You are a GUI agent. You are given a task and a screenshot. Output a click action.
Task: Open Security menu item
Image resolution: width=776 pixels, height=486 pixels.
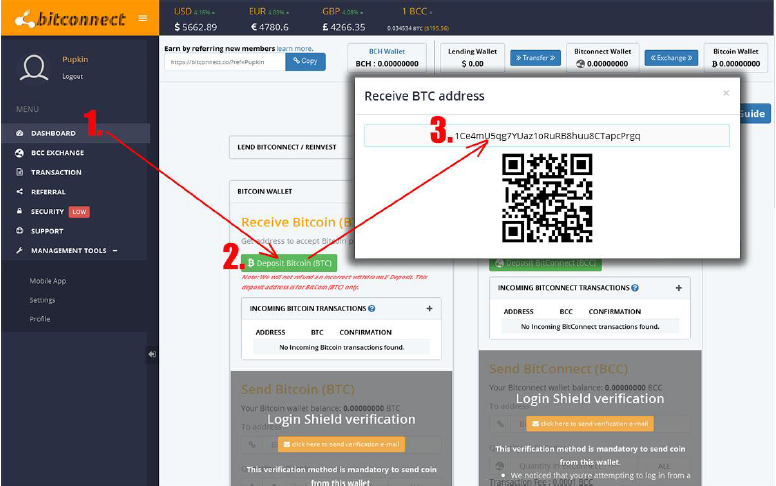pyautogui.click(x=48, y=211)
